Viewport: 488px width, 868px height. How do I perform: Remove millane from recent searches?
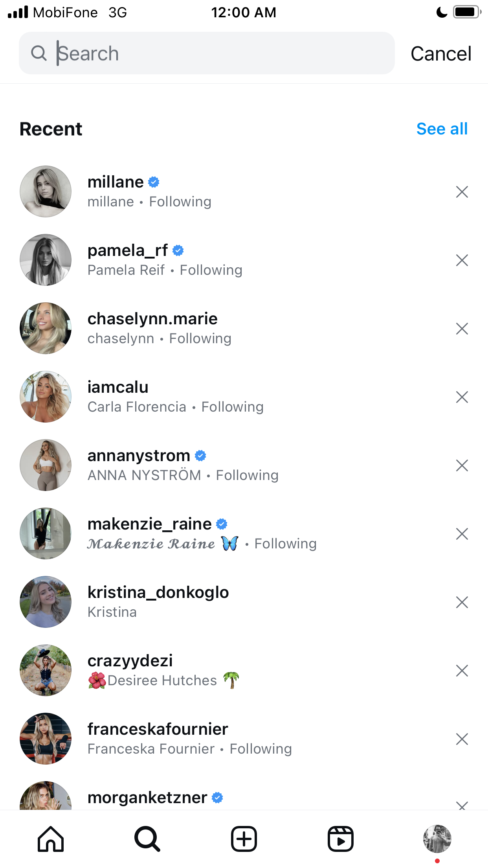click(x=462, y=192)
